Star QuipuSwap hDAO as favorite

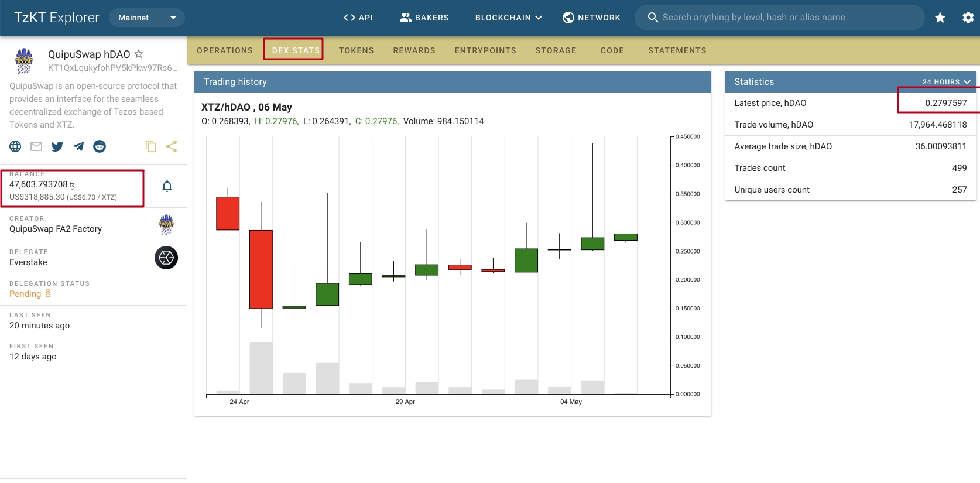pos(139,54)
